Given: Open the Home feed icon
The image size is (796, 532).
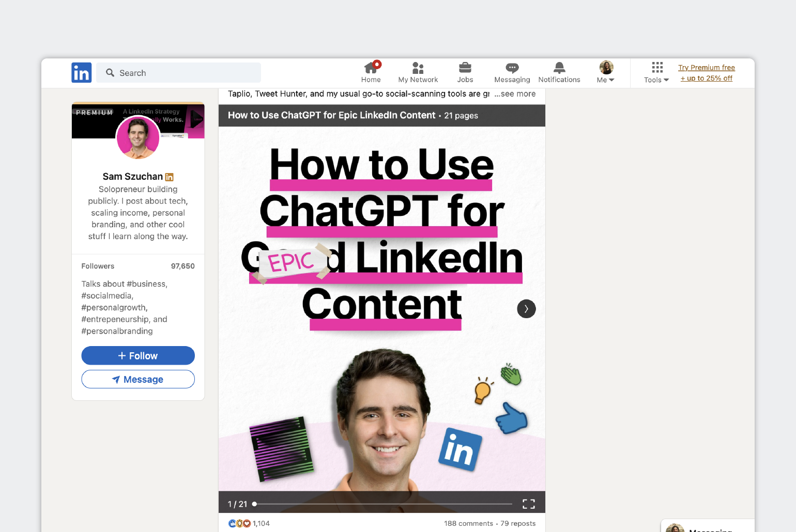Looking at the screenshot, I should [x=371, y=68].
